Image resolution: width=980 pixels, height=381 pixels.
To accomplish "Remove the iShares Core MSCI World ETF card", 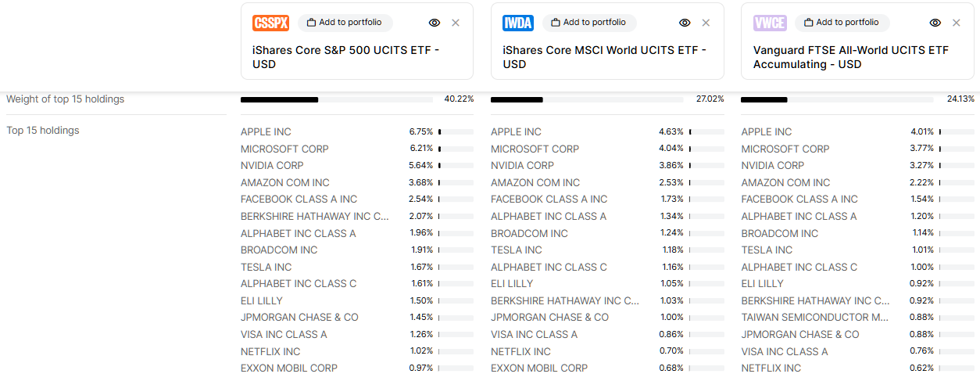I will pos(706,23).
